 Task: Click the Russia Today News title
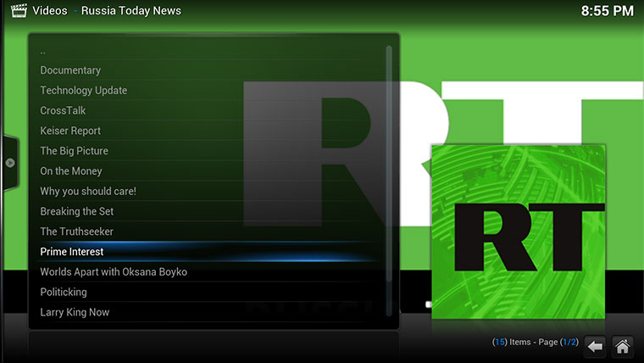tap(131, 11)
